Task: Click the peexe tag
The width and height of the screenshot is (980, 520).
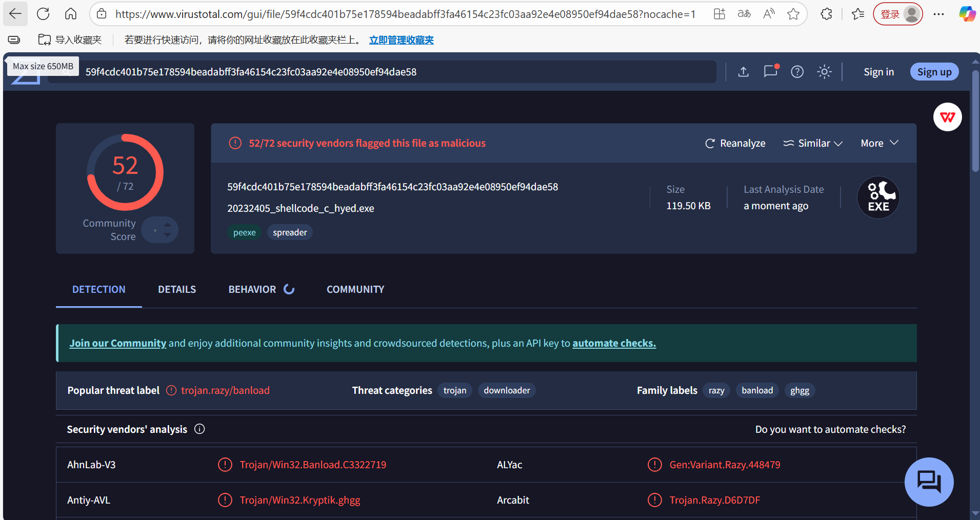Action: (244, 232)
